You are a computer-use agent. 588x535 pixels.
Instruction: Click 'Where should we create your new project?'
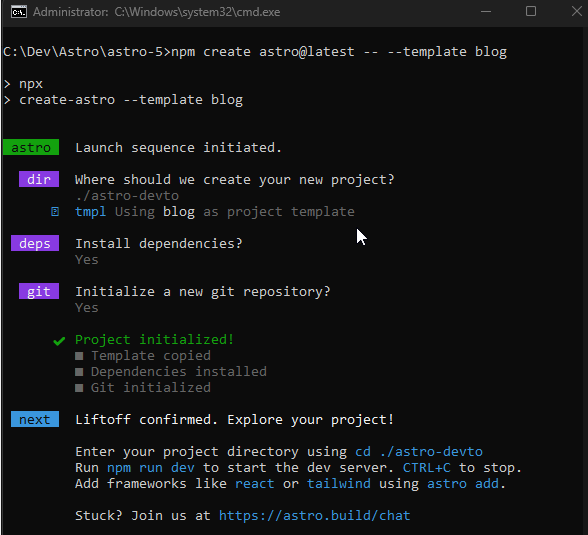point(235,180)
